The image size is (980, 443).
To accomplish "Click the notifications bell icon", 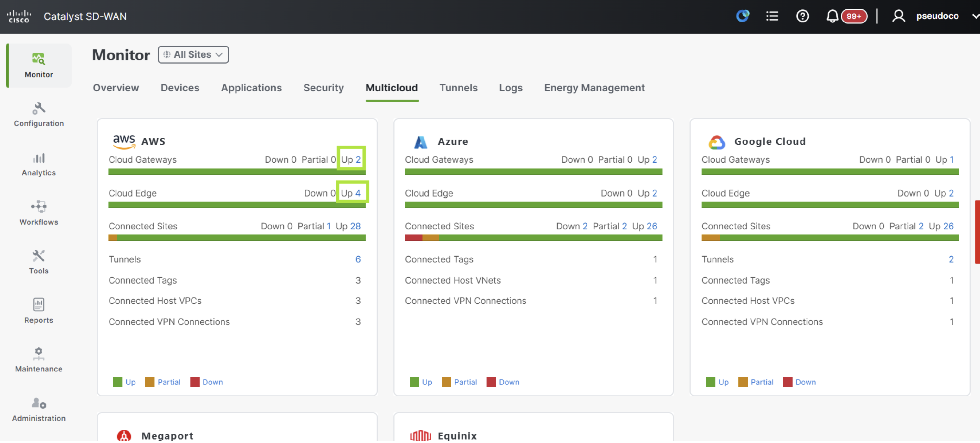I will (x=832, y=16).
